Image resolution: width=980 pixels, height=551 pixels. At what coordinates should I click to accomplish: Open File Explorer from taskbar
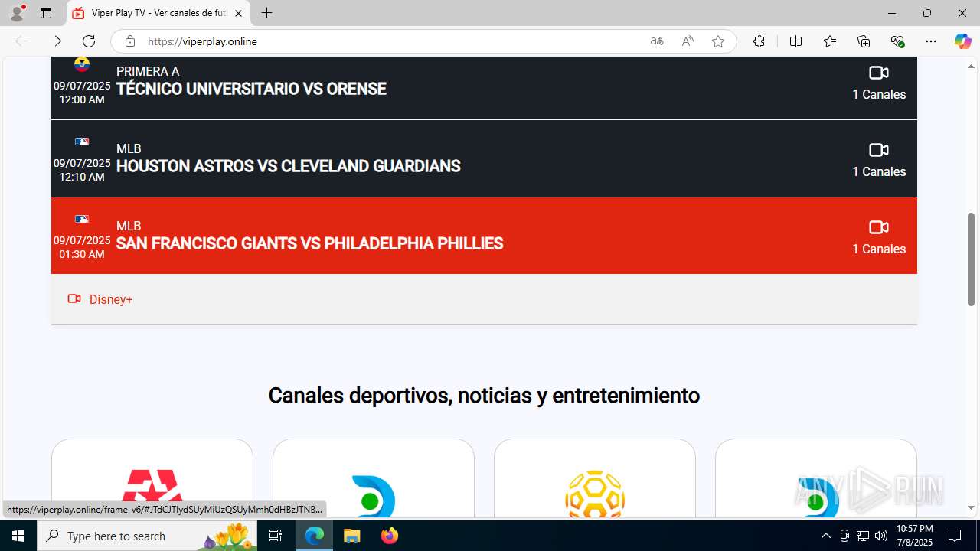click(x=352, y=536)
